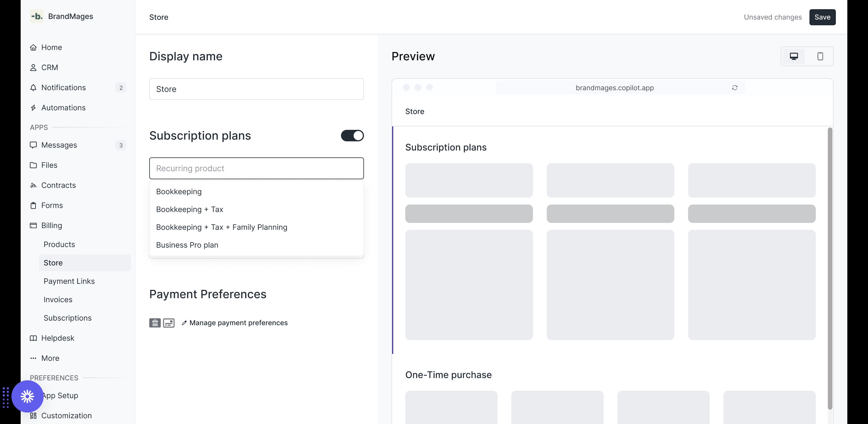Click the Files folder icon

[x=33, y=165]
